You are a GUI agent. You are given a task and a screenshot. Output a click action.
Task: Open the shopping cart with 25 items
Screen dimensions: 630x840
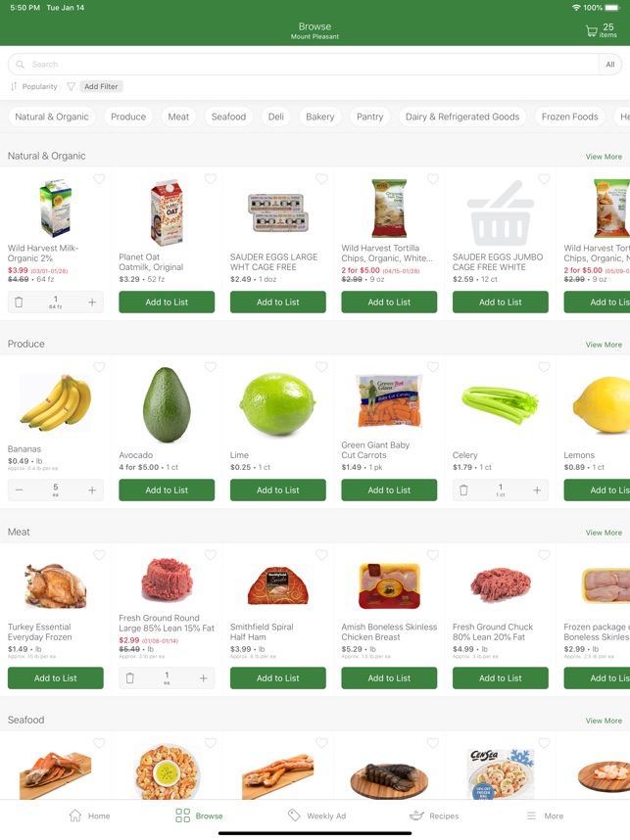click(601, 30)
